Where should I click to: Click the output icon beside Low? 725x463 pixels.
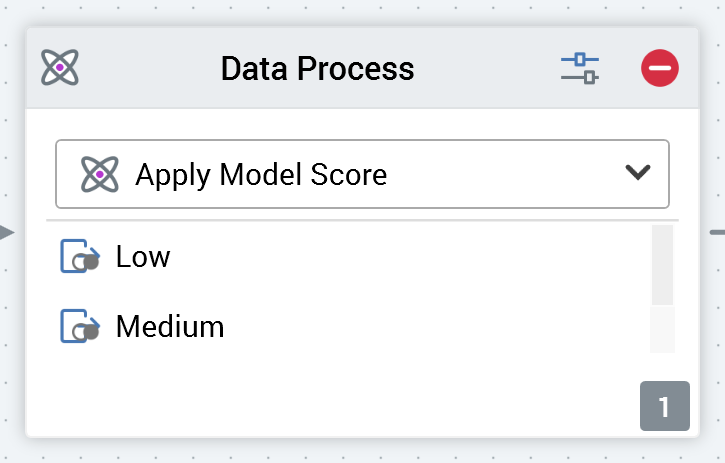80,257
